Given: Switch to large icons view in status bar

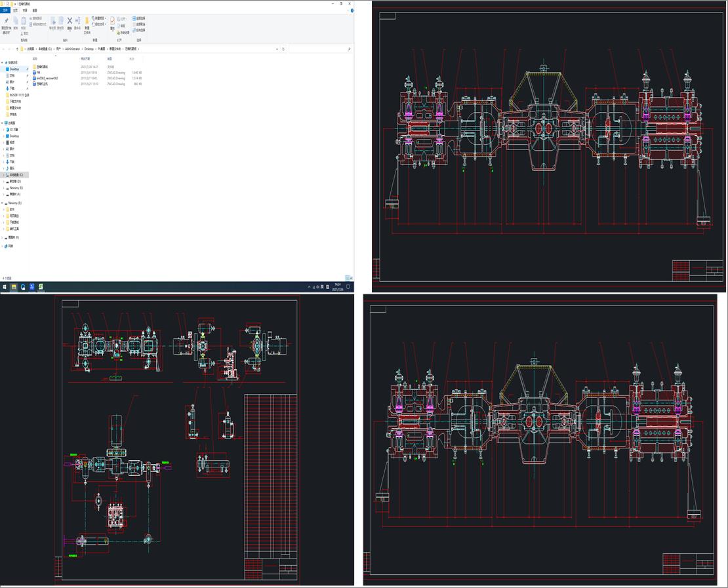Looking at the screenshot, I should (350, 278).
